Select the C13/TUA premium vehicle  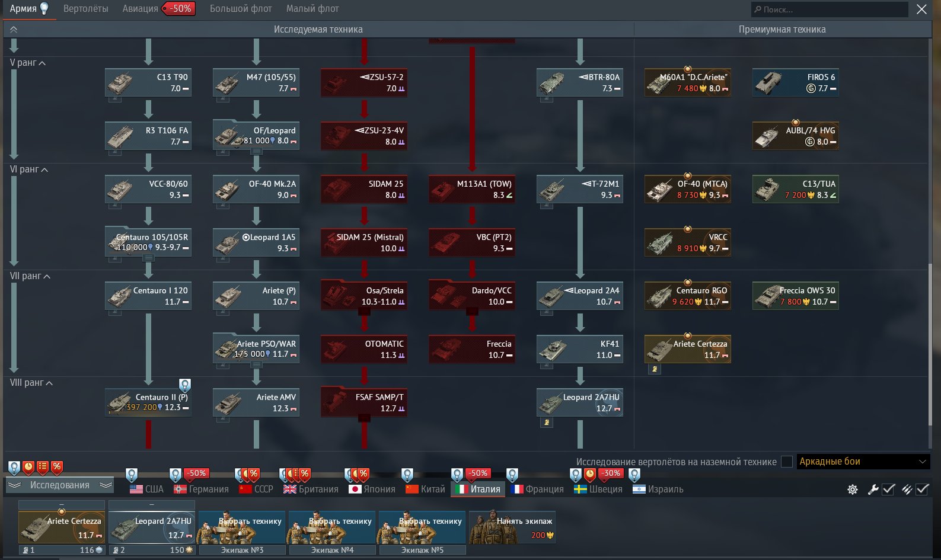[796, 190]
